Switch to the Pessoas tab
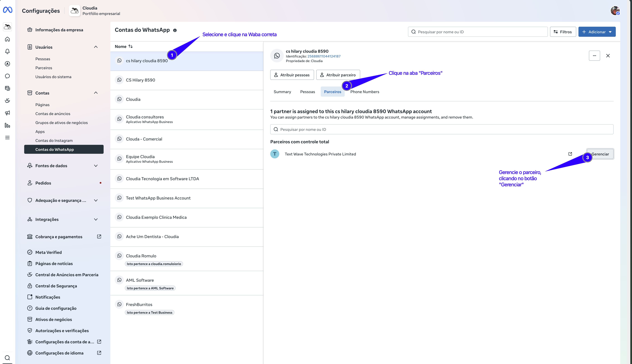 pyautogui.click(x=307, y=92)
